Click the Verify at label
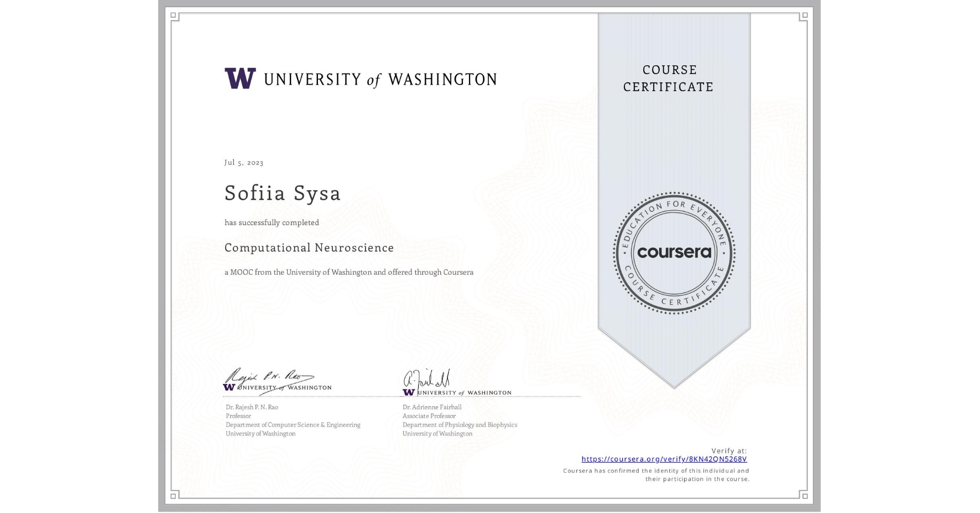 click(729, 449)
